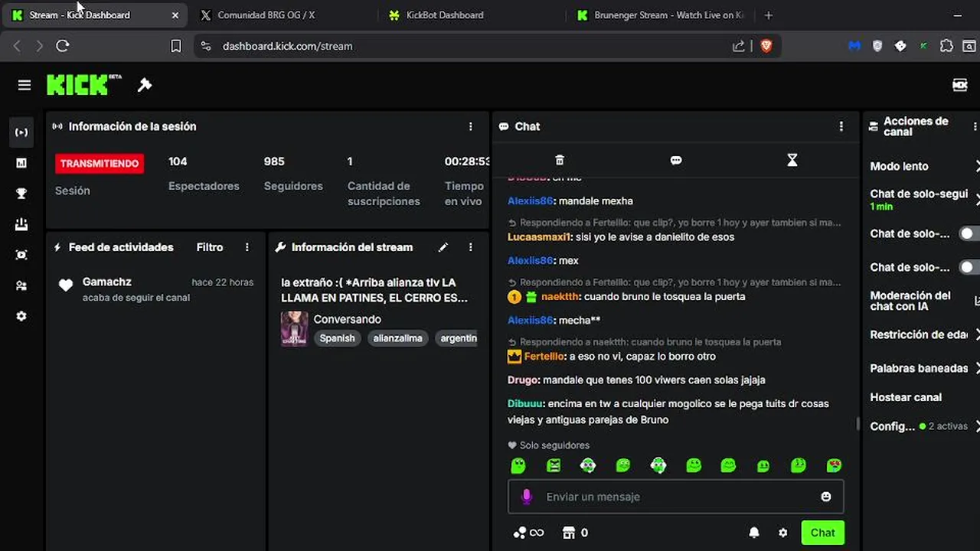The width and height of the screenshot is (980, 551).
Task: Open analytics via sidebar bar-chart icon
Action: tap(21, 163)
